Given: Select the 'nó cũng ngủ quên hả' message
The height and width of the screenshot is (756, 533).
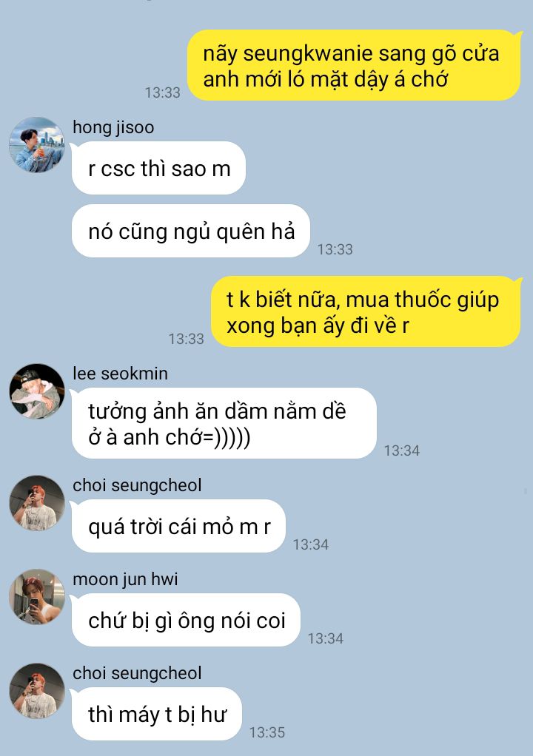Looking at the screenshot, I should pyautogui.click(x=190, y=231).
